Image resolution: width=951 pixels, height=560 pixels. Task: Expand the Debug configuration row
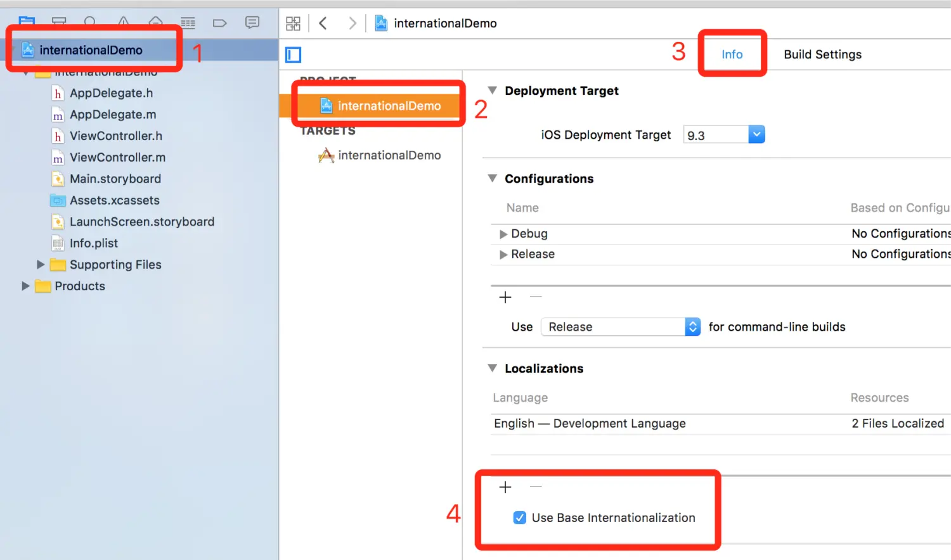click(503, 234)
